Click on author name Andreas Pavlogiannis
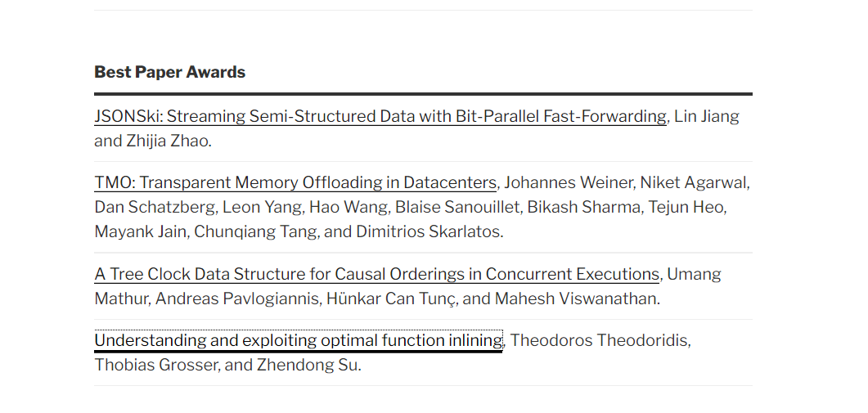Viewport: 868px width, 413px height. tap(237, 299)
